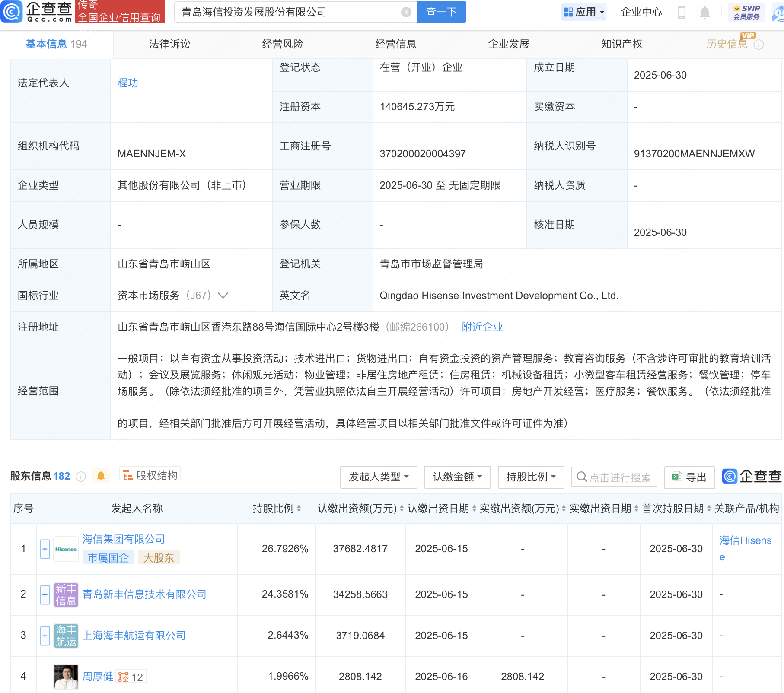Open related product 海信Hisense link
The width and height of the screenshot is (784, 693).
[745, 549]
